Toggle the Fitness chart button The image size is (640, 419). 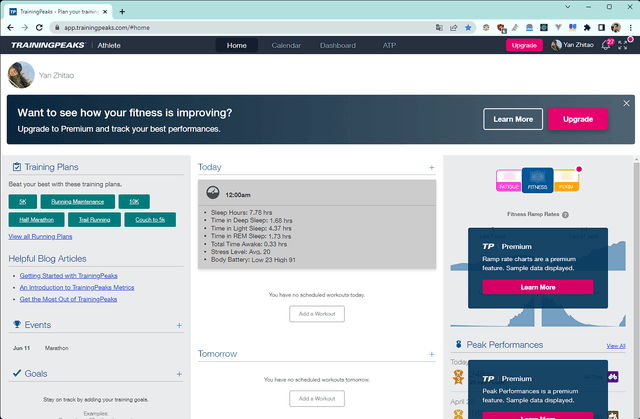pyautogui.click(x=538, y=180)
